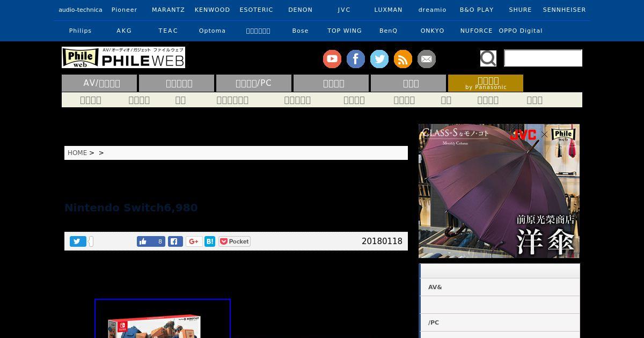This screenshot has width=644, height=338.
Task: Open DENON brand link
Action: click(301, 10)
